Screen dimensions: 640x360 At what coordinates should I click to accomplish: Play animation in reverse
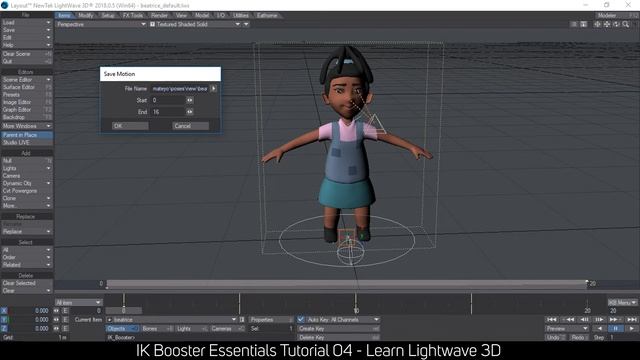point(600,329)
